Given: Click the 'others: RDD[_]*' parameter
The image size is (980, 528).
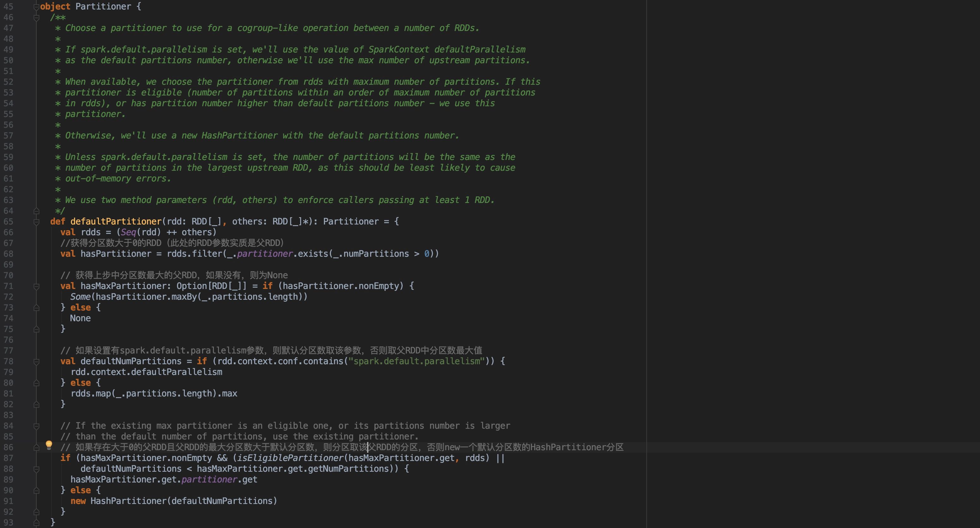Looking at the screenshot, I should pos(272,222).
